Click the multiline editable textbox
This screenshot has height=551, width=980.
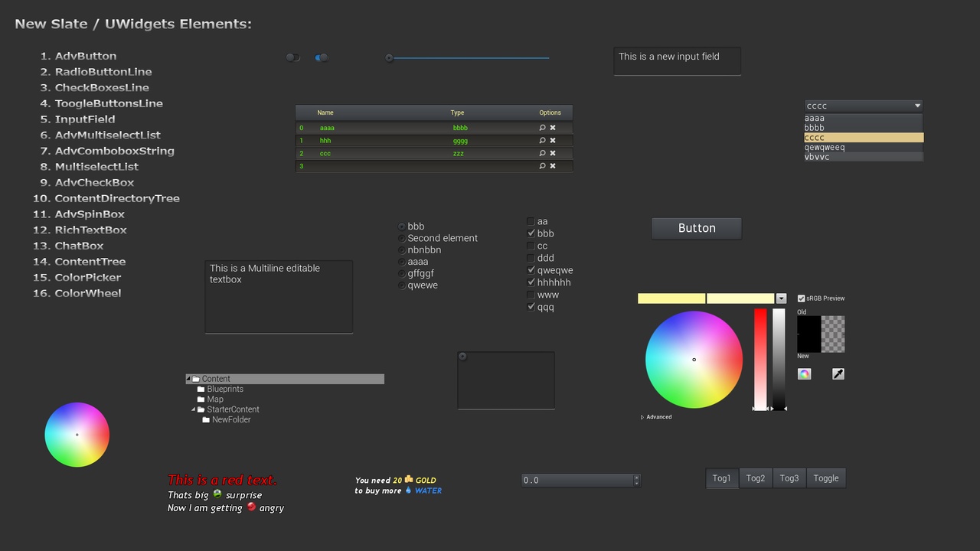(279, 297)
